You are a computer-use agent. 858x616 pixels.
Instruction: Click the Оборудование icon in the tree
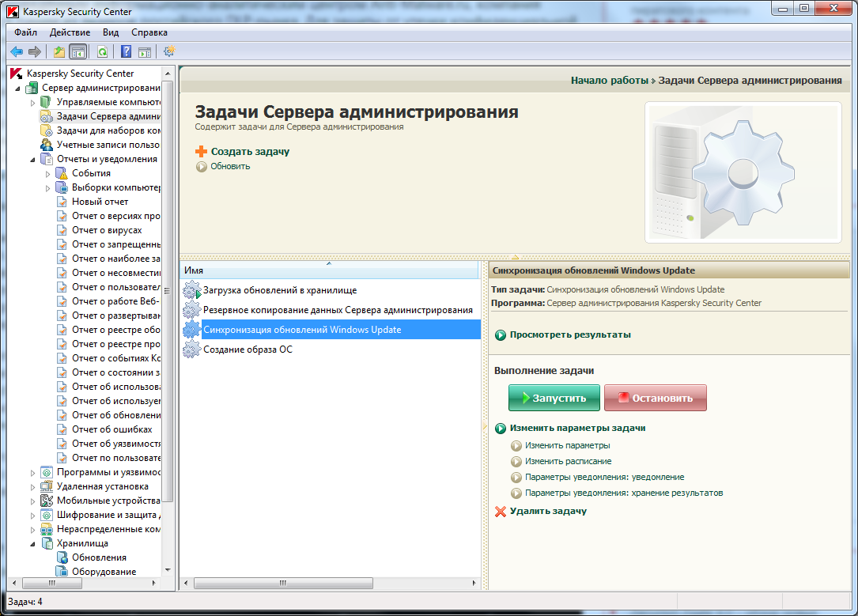(62, 572)
